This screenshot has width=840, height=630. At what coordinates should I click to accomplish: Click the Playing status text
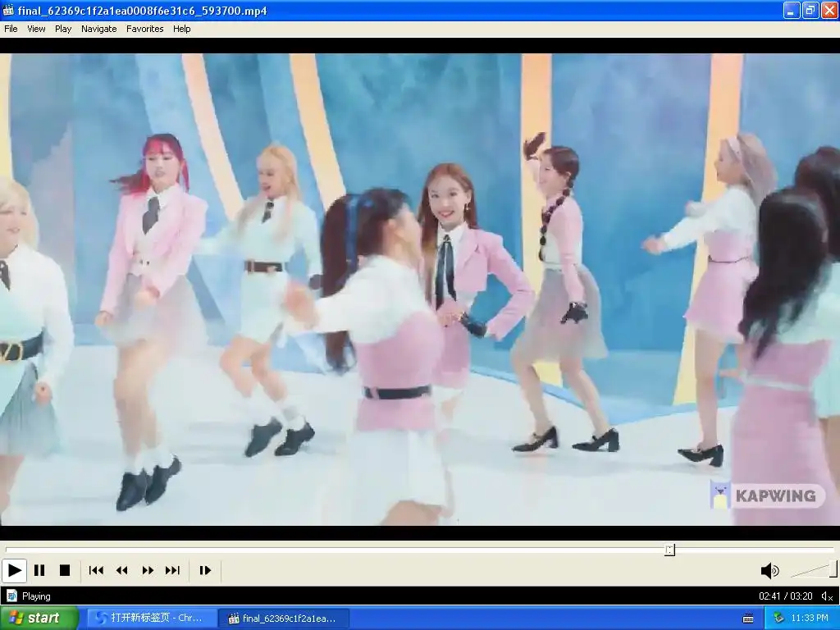[36, 596]
